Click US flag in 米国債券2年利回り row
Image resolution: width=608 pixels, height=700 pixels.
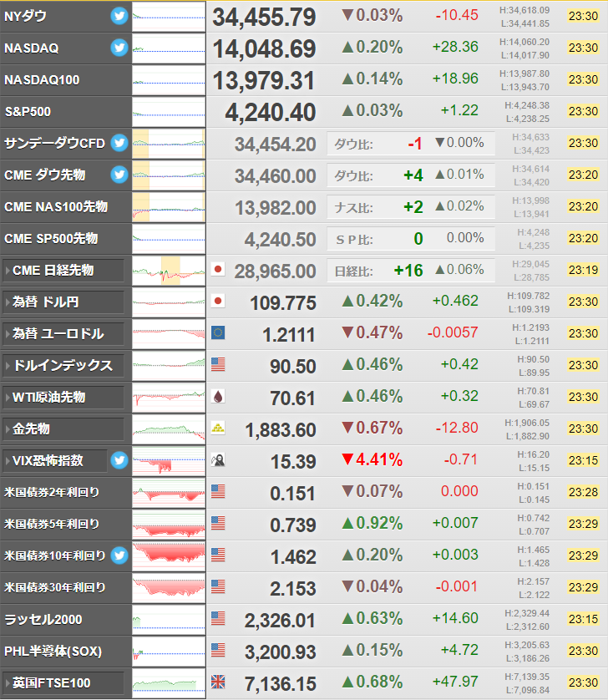click(x=218, y=491)
